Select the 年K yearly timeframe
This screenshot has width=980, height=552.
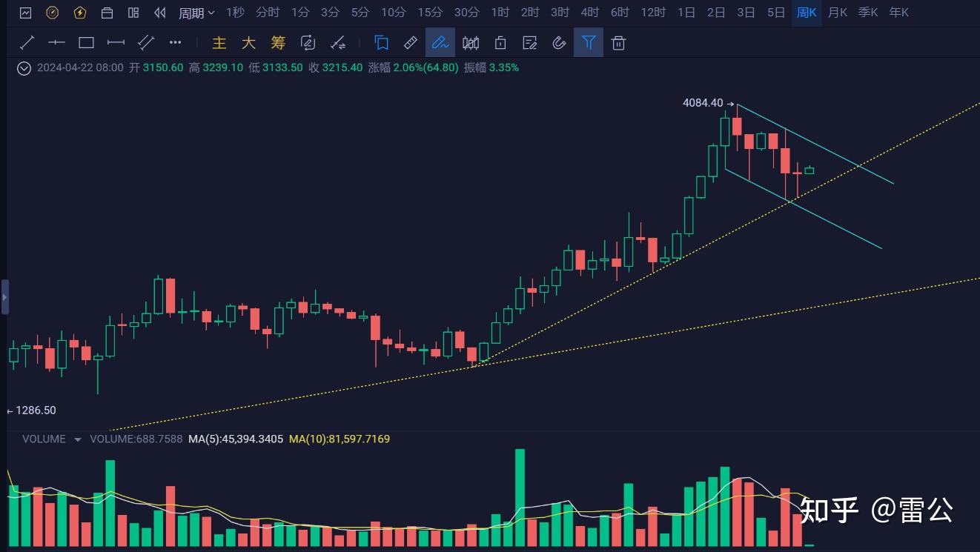[x=898, y=13]
